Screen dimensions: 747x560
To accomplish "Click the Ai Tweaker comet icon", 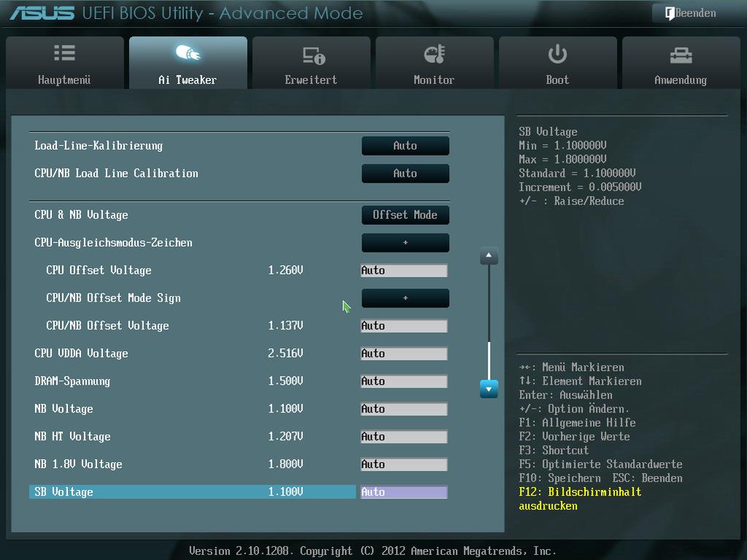I will [188, 53].
